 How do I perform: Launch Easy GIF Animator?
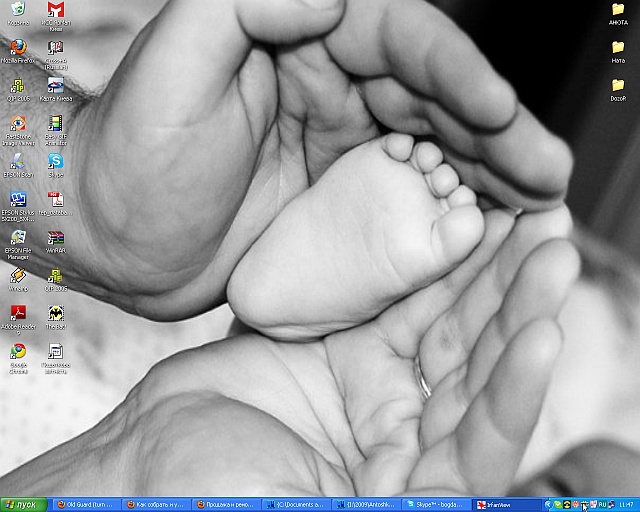[56, 130]
